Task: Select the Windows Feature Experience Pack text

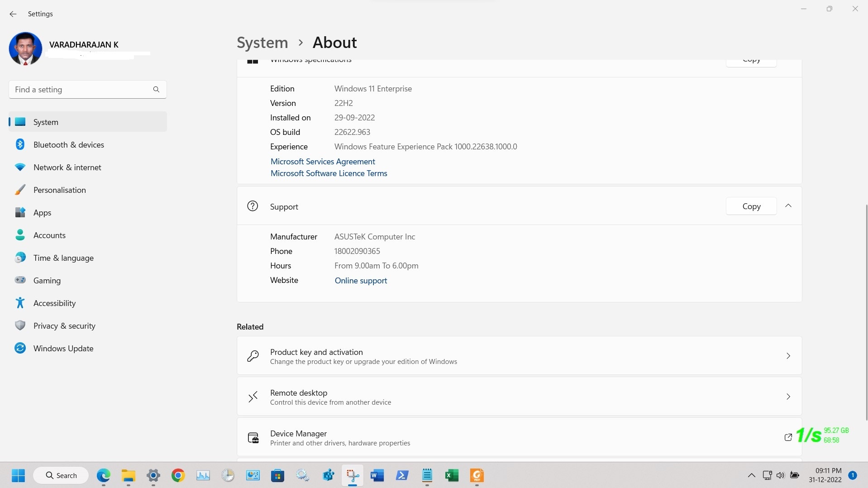Action: 425,147
